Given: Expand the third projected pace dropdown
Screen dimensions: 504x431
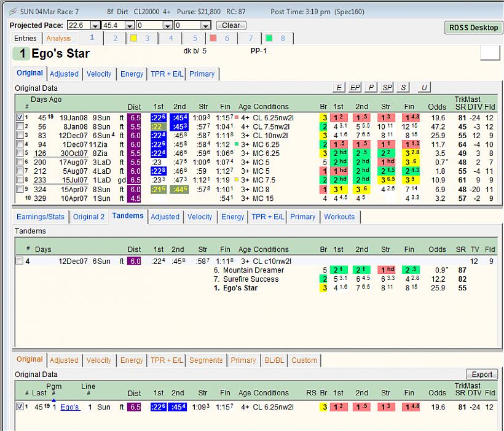Looking at the screenshot, I should click(x=167, y=25).
